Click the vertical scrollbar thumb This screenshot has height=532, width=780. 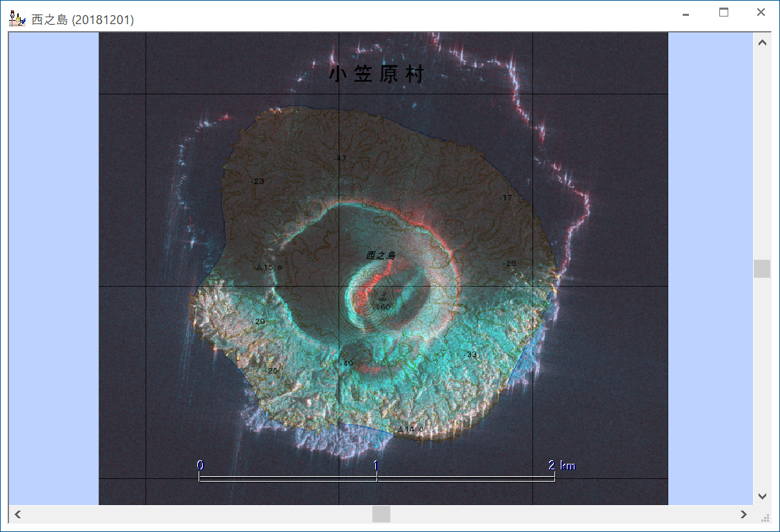(762, 268)
